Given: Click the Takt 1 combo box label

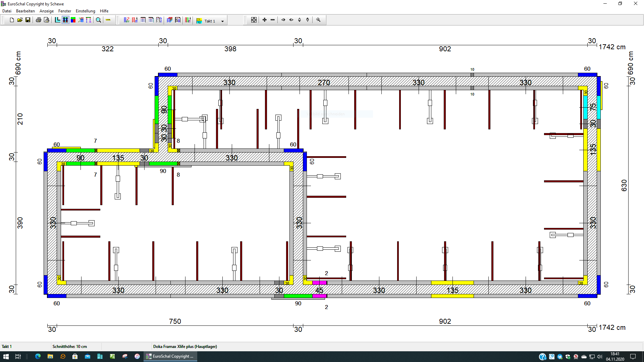Looking at the screenshot, I should coord(210,21).
